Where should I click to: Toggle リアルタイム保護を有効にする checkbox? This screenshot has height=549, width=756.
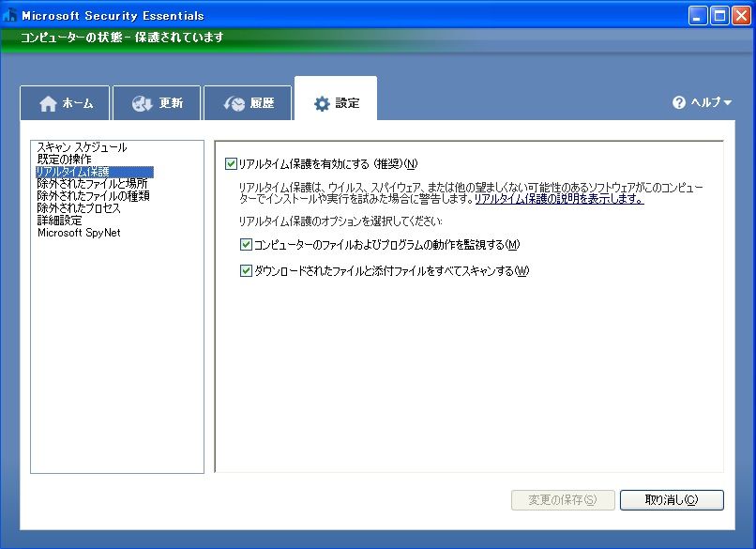coord(231,164)
